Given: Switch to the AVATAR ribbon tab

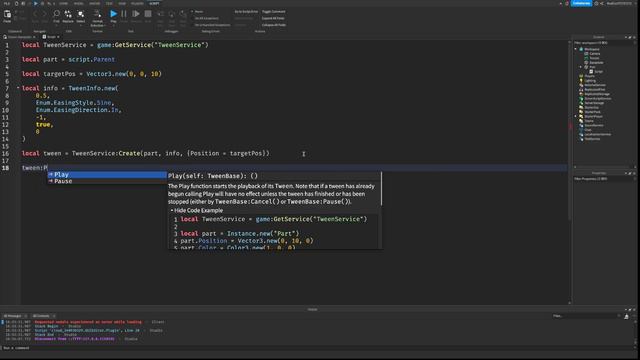Looking at the screenshot, I should coord(94,3).
